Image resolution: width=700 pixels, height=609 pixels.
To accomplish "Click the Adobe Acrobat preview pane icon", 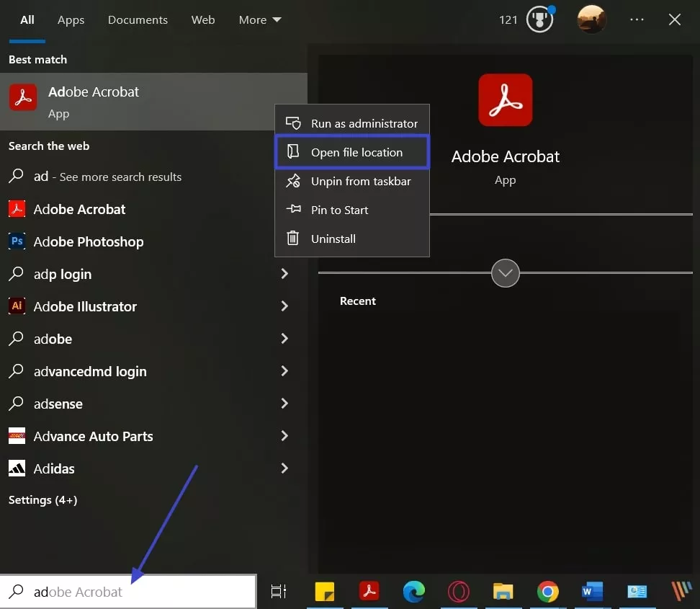I will tap(505, 100).
